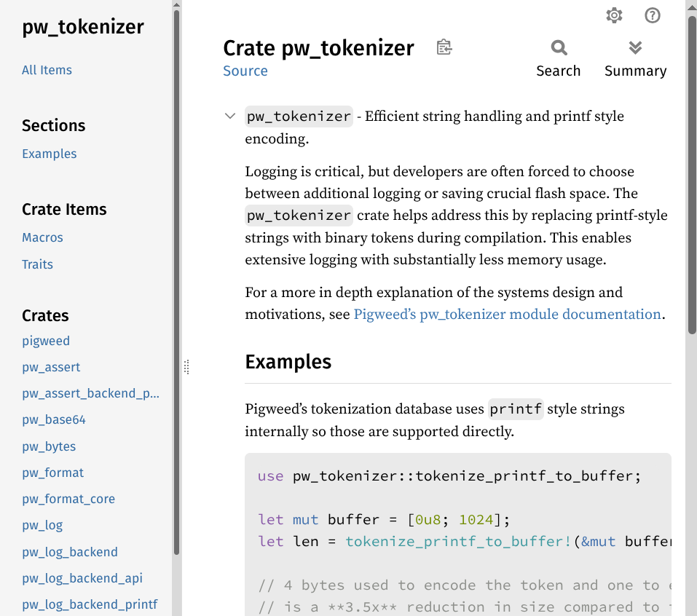This screenshot has width=697, height=616.
Task: Open the pigweed crate
Action: coord(46,341)
